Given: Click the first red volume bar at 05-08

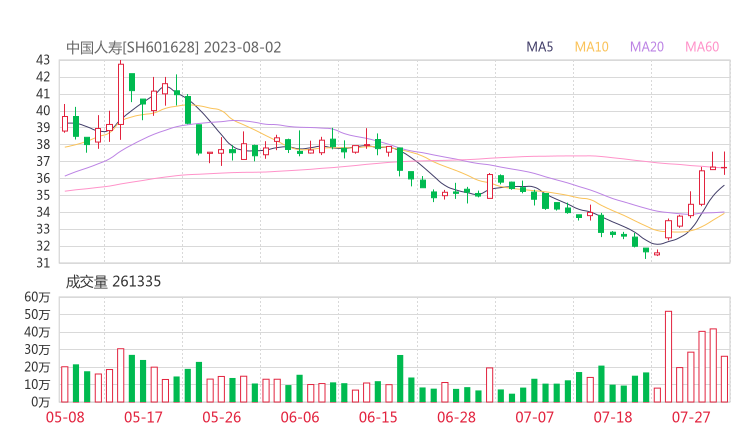Looking at the screenshot, I should 65,384.
